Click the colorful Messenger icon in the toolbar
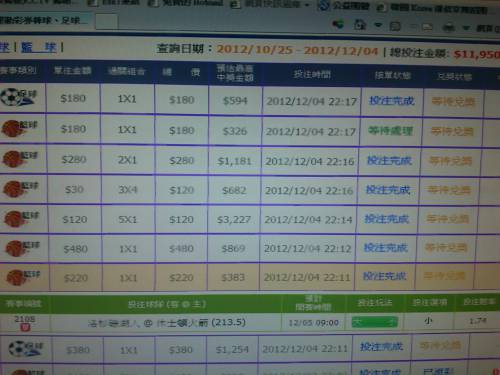 (338, 24)
